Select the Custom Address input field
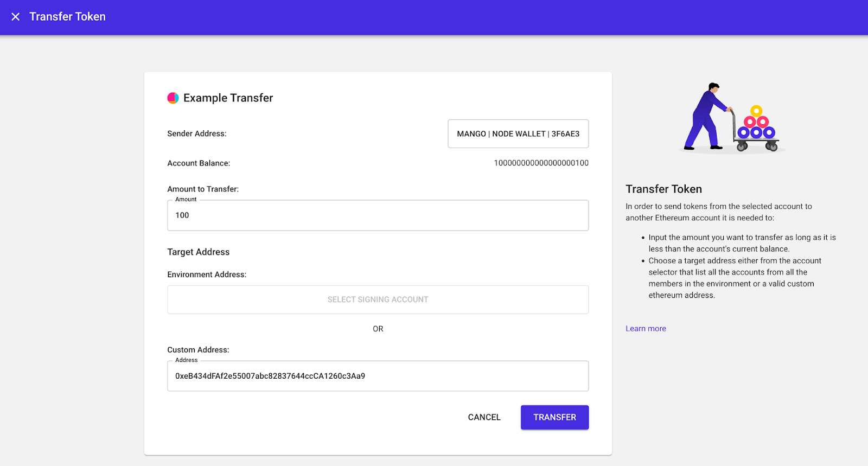This screenshot has width=868, height=466. pos(378,375)
